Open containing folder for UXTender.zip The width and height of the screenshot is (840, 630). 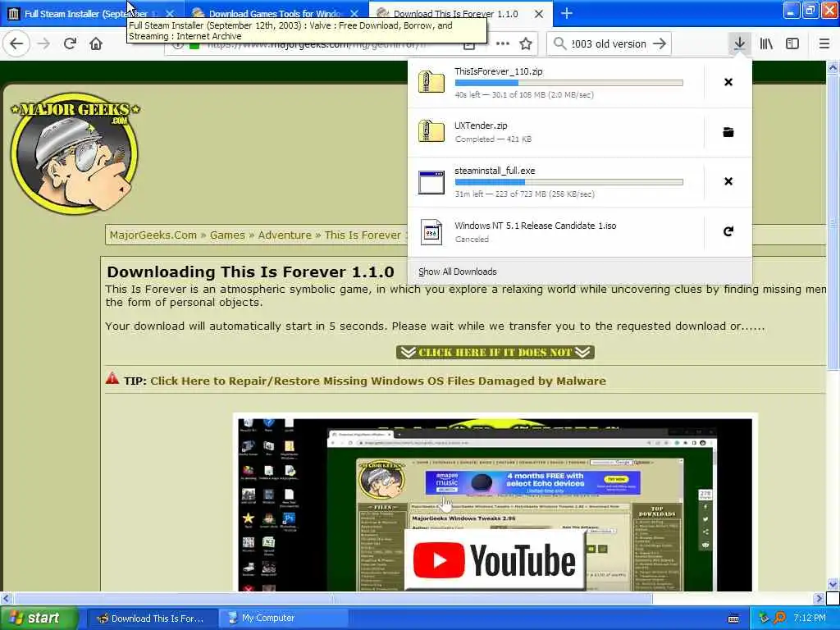[x=728, y=132]
